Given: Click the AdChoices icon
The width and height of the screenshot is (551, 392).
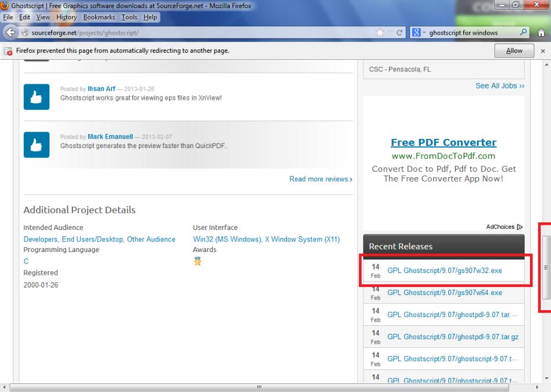Looking at the screenshot, I should tap(520, 226).
